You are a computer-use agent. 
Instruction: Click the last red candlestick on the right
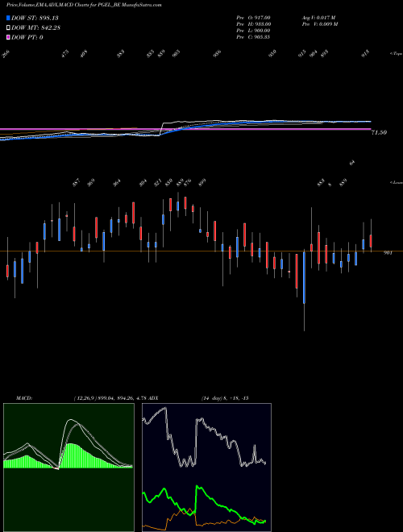point(371,241)
